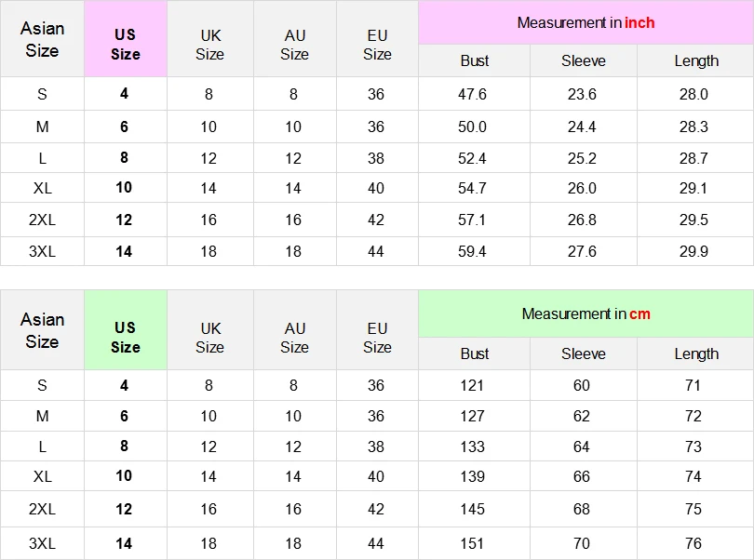Select the 73 length value in cm table
The height and width of the screenshot is (560, 754).
tap(693, 447)
